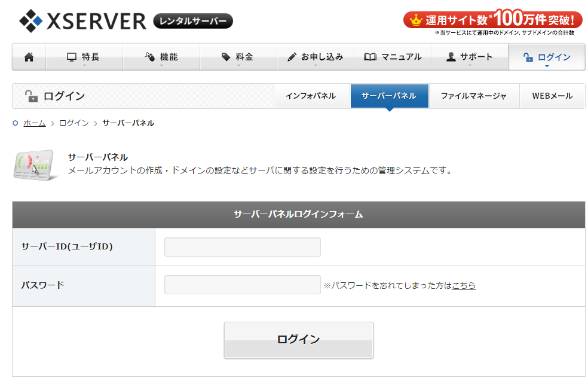Click the pencil icon beside お申し込み
The width and height of the screenshot is (588, 384).
[292, 57]
